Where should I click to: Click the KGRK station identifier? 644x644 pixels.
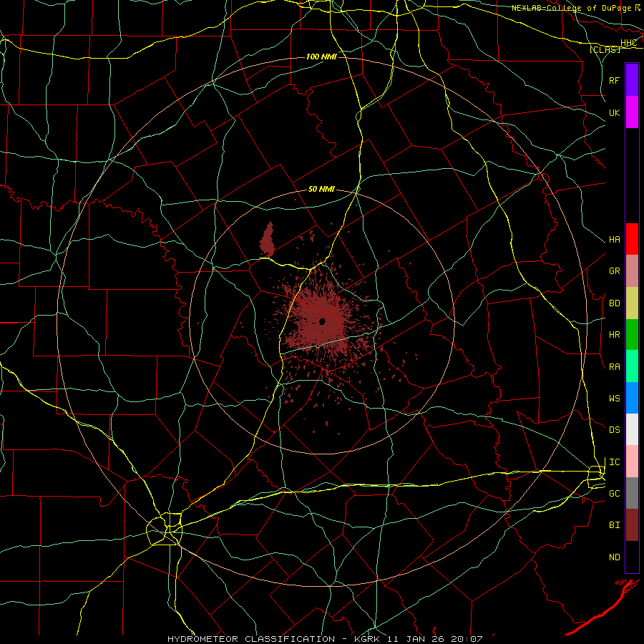367,639
